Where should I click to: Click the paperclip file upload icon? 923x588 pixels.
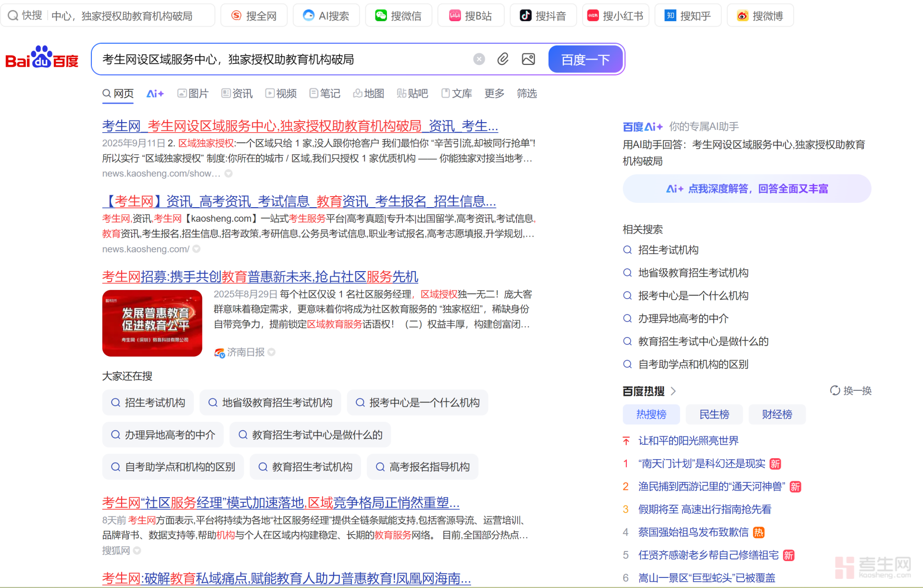pos(503,59)
